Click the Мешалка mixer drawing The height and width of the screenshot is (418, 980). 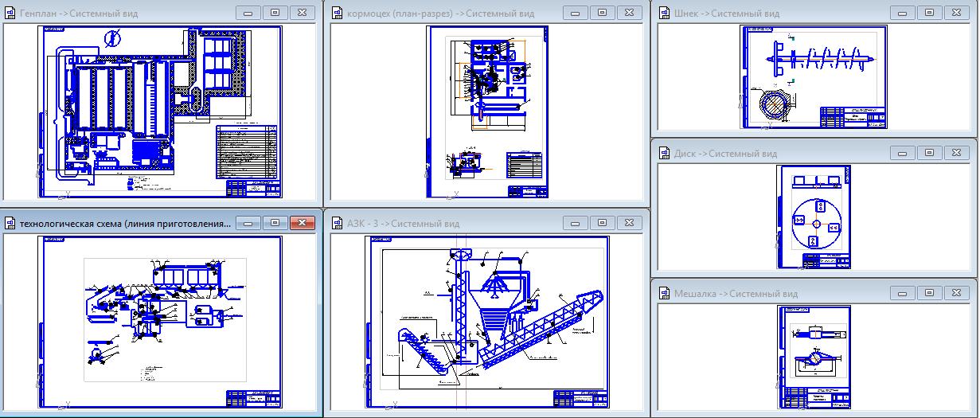click(x=814, y=357)
